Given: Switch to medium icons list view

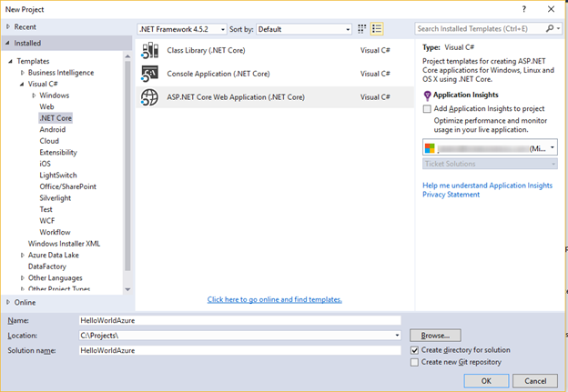Looking at the screenshot, I should [377, 29].
